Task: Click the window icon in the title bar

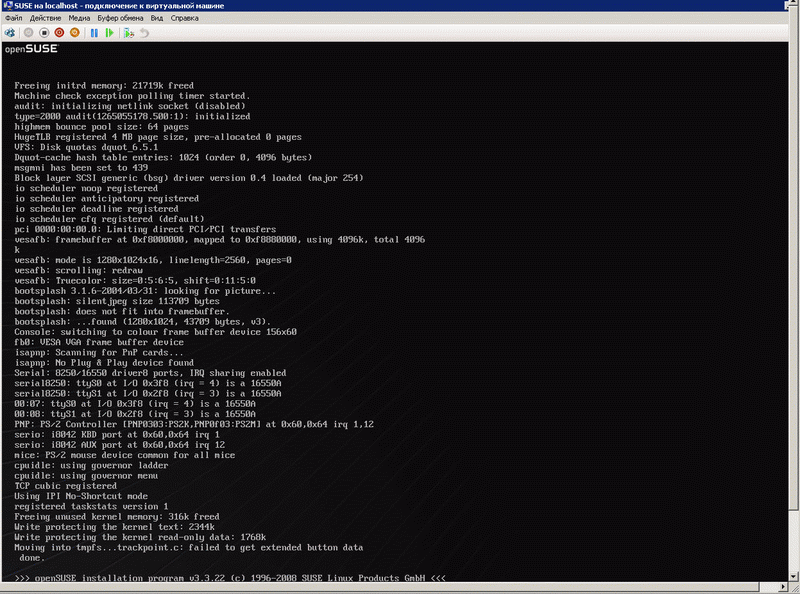Action: pyautogui.click(x=7, y=5)
